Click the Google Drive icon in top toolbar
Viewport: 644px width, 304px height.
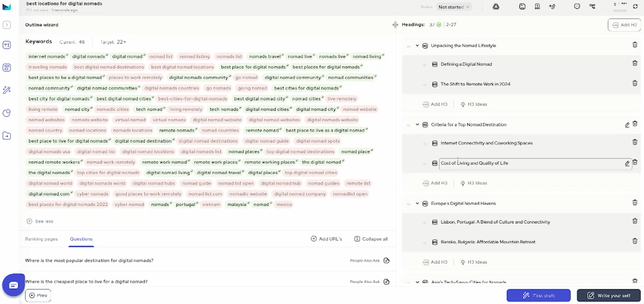[496, 7]
